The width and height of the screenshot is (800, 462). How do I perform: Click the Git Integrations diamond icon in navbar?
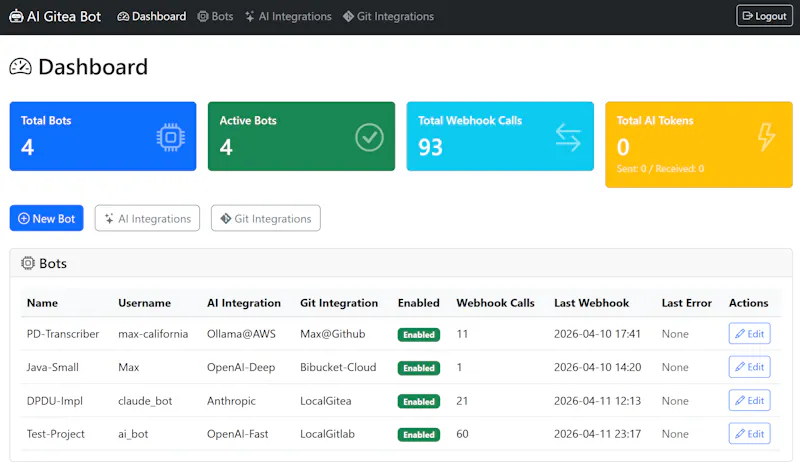[x=348, y=17]
